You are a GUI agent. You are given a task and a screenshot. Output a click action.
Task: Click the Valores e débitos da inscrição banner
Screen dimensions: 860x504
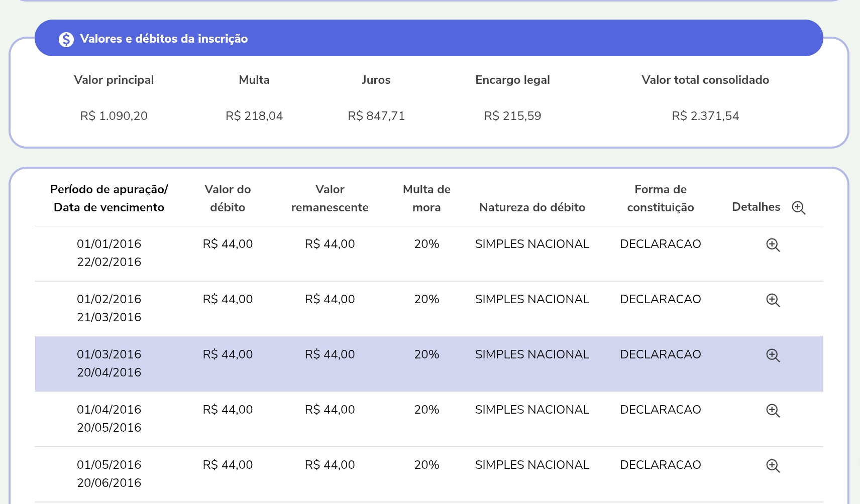pyautogui.click(x=428, y=38)
